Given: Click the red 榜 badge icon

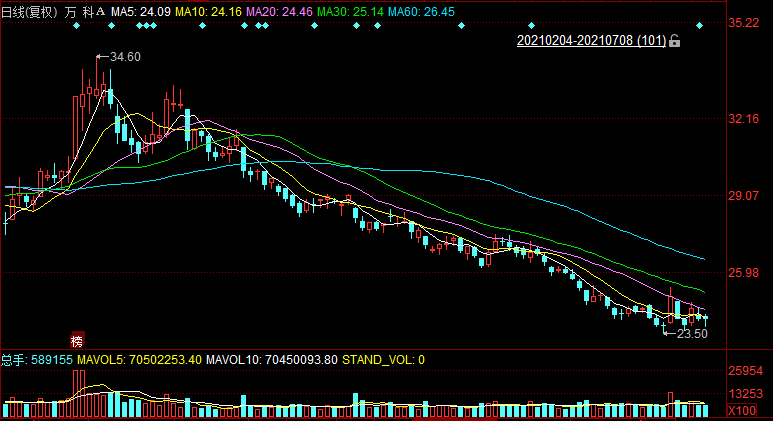Looking at the screenshot, I should pos(76,339).
